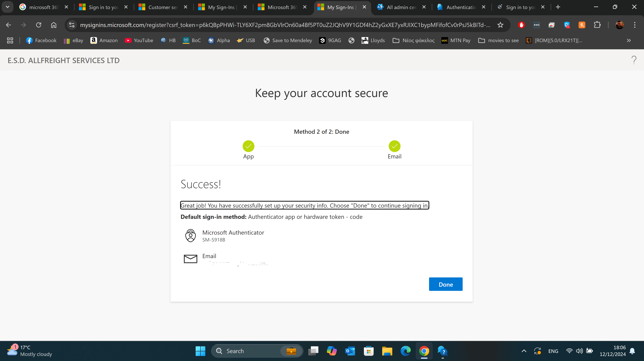Go back with the browser back arrow
Viewport: 644px width, 361px height.
[x=9, y=25]
